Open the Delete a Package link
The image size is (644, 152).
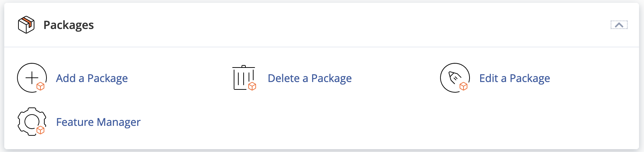pos(310,78)
